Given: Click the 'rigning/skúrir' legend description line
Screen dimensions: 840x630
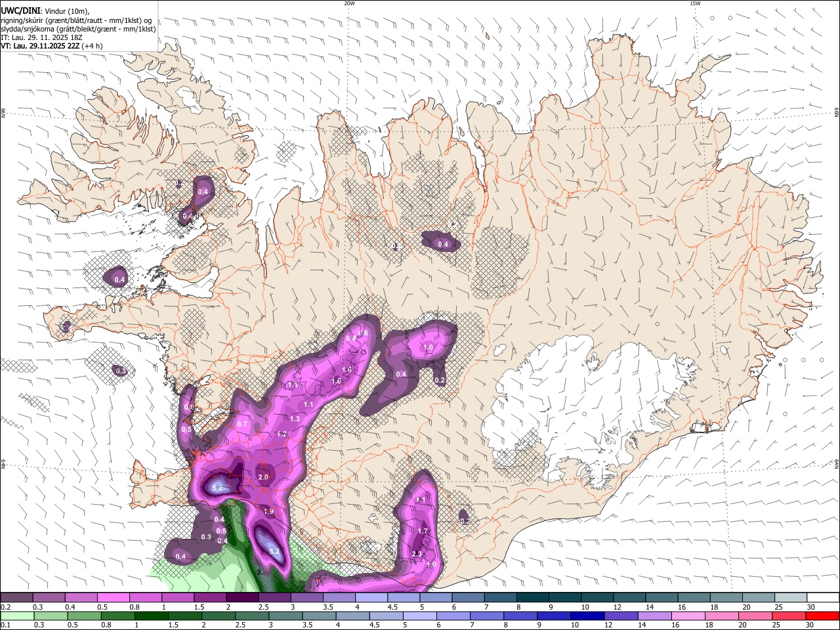Looking at the screenshot, I should point(76,20).
